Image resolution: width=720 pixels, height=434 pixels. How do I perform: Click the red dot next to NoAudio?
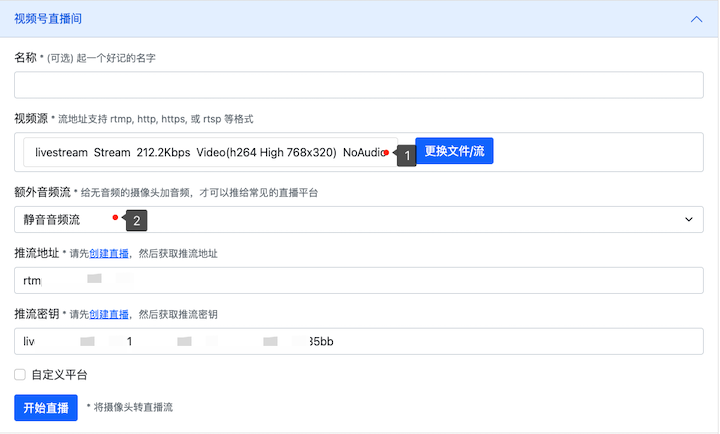pos(386,153)
